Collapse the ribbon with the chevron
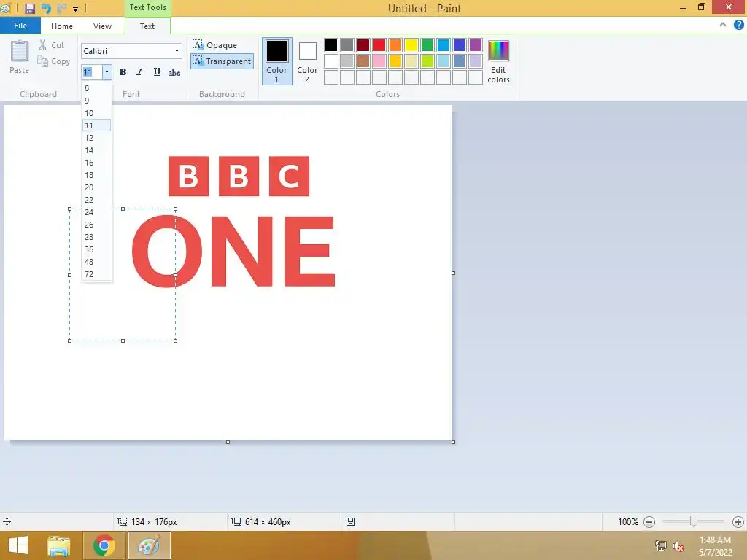 (723, 25)
